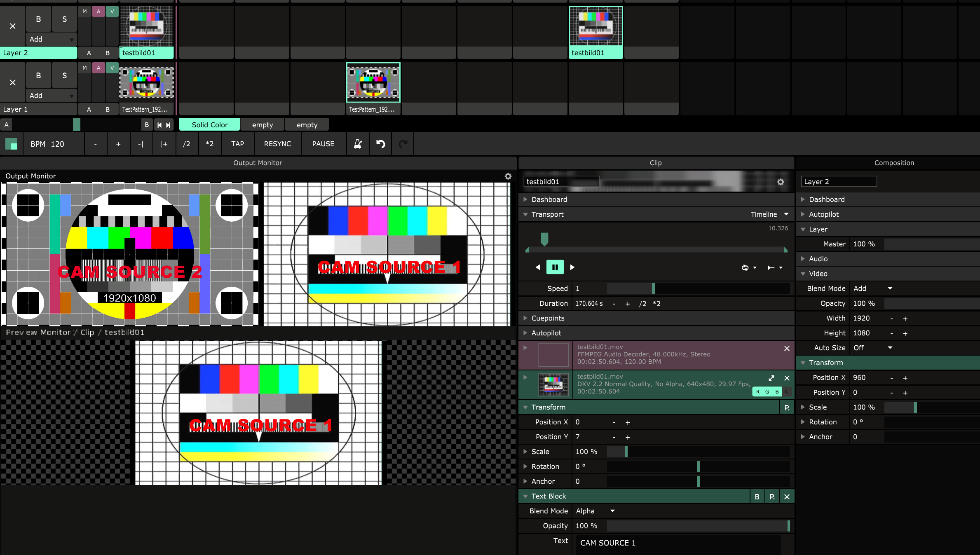The width and height of the screenshot is (980, 555).
Task: Adjust Text Block Opacity slider
Action: 698,526
